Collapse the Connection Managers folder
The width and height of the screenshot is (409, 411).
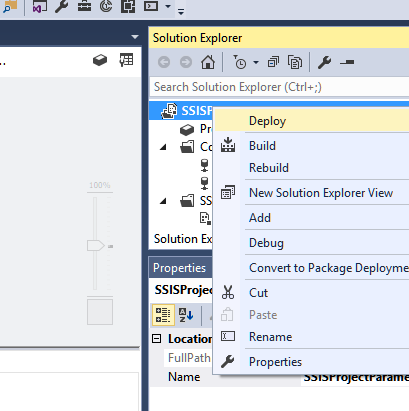click(163, 147)
